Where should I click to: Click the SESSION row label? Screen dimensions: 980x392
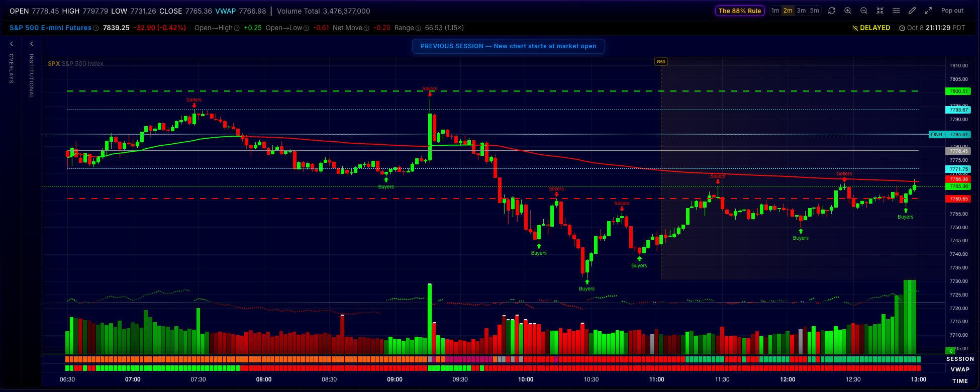(960, 359)
